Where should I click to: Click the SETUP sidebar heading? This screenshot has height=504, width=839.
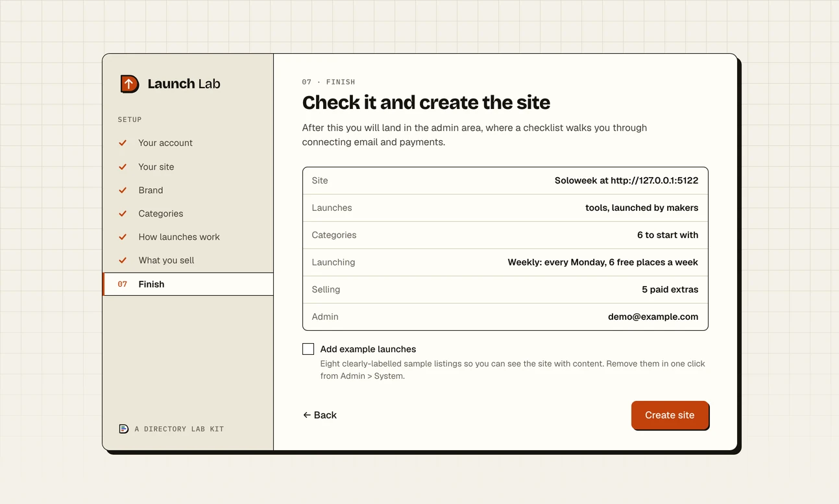tap(130, 119)
